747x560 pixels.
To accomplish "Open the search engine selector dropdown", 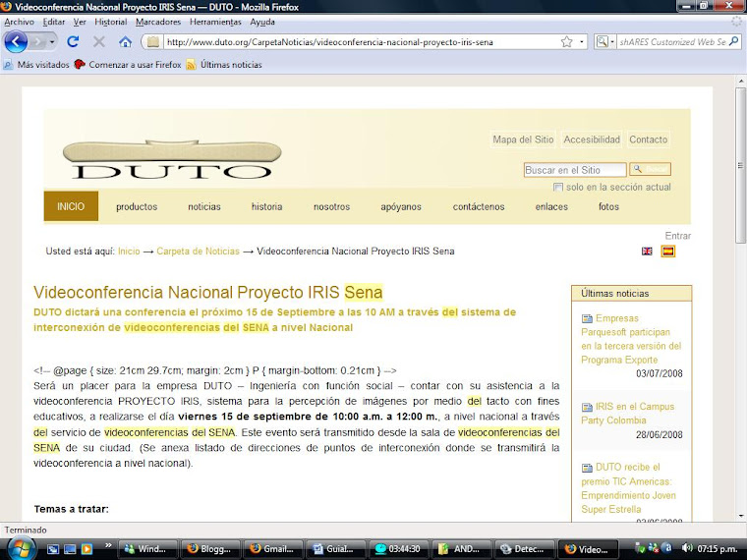I will point(605,42).
